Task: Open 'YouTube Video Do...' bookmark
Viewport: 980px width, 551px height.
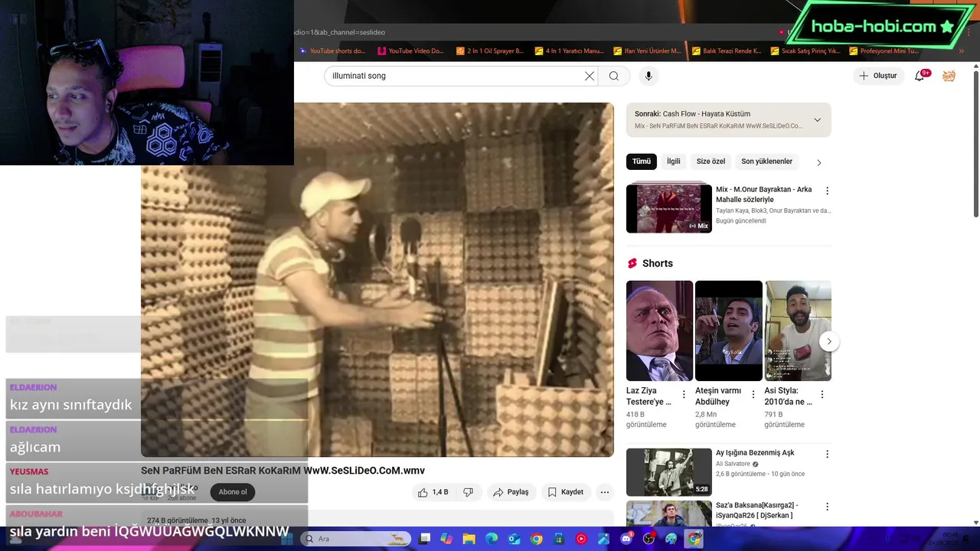Action: click(410, 51)
